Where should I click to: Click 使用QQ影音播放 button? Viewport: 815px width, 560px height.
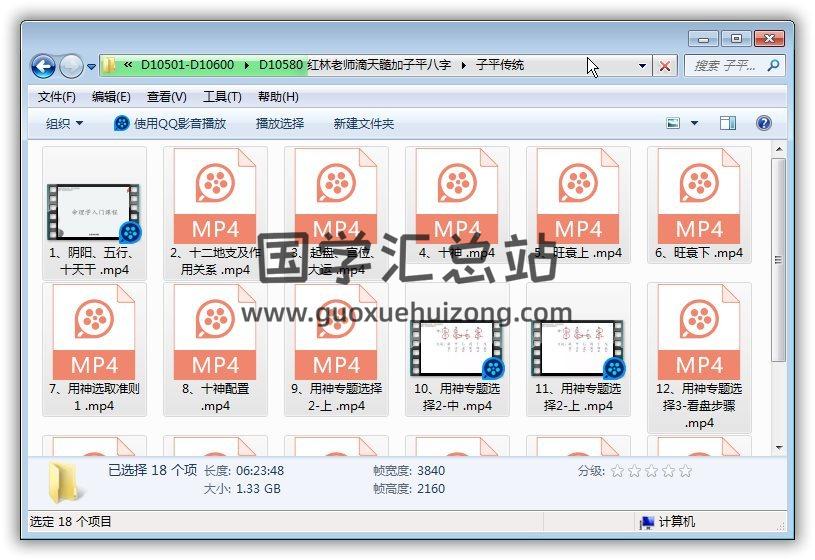pos(170,124)
